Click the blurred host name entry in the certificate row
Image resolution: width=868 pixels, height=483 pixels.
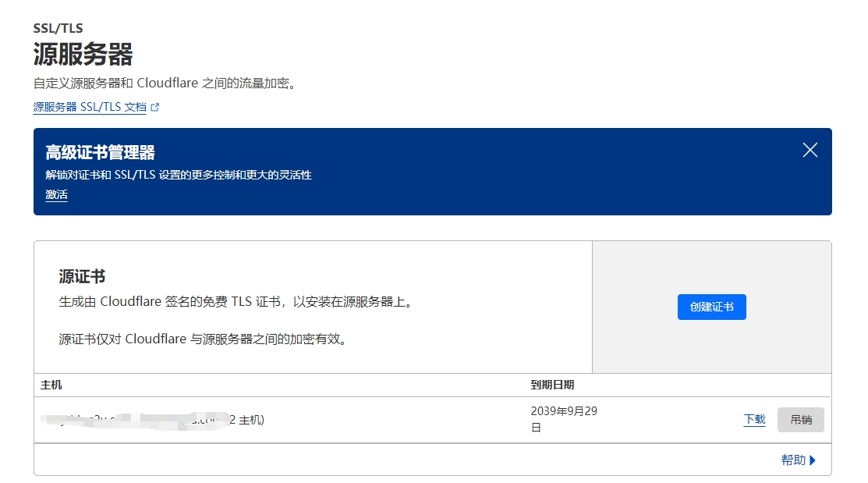pyautogui.click(x=153, y=420)
